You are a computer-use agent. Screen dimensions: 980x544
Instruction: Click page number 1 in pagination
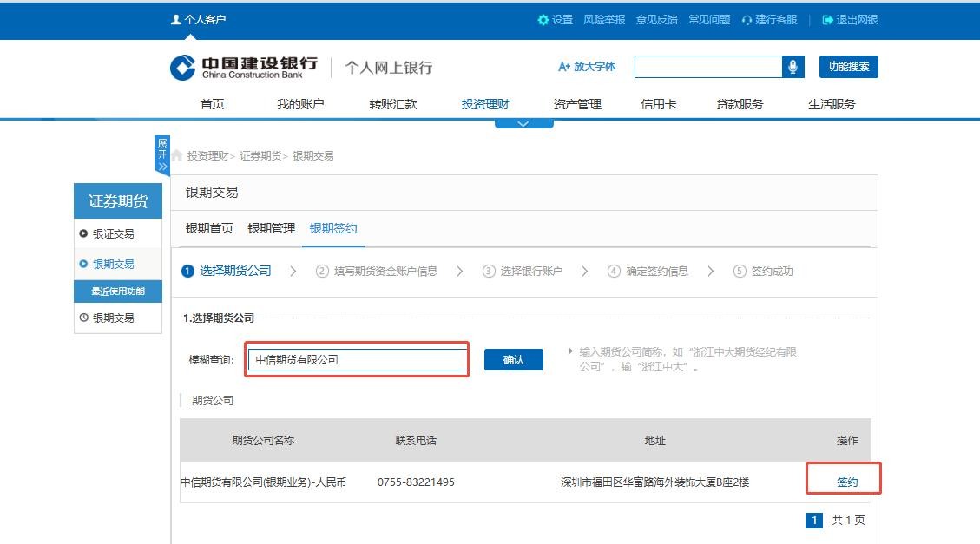(x=813, y=521)
